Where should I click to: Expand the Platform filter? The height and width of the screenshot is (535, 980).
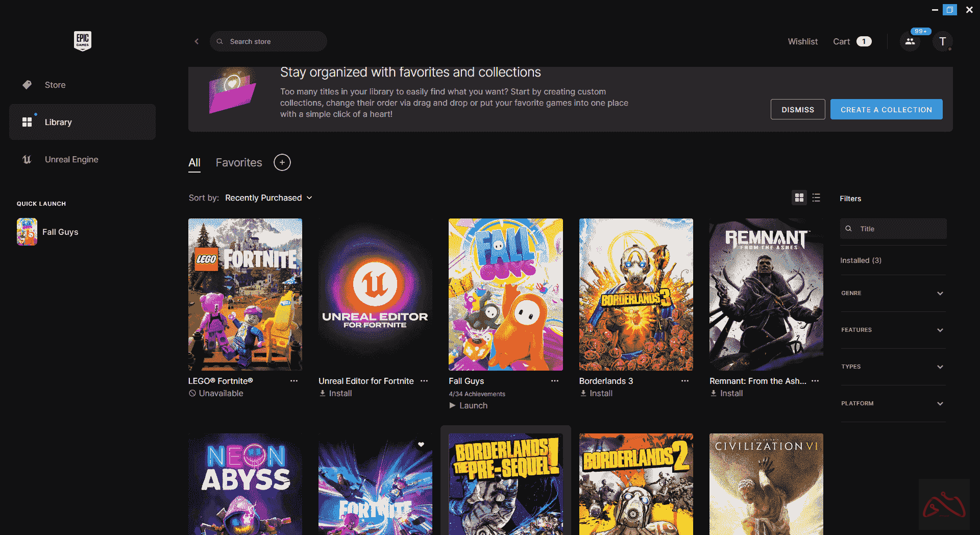(893, 403)
